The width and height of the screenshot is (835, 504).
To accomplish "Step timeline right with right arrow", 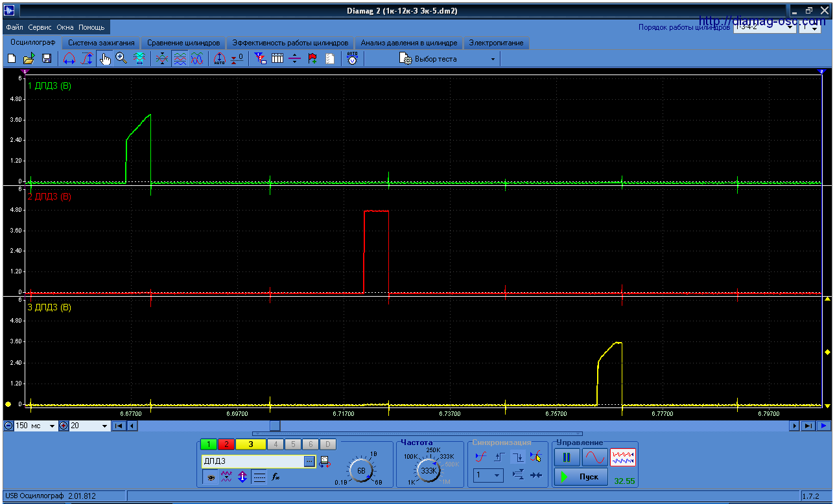I will coord(795,426).
